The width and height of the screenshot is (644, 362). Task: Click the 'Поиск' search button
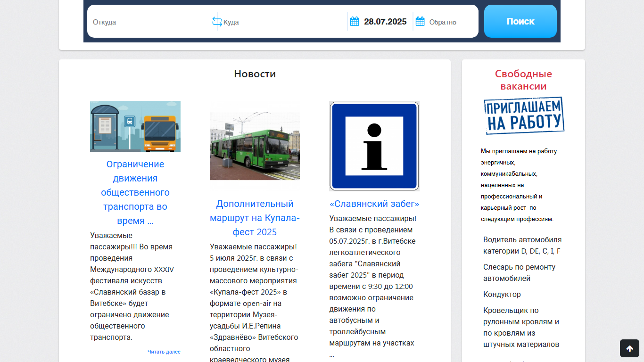(520, 21)
